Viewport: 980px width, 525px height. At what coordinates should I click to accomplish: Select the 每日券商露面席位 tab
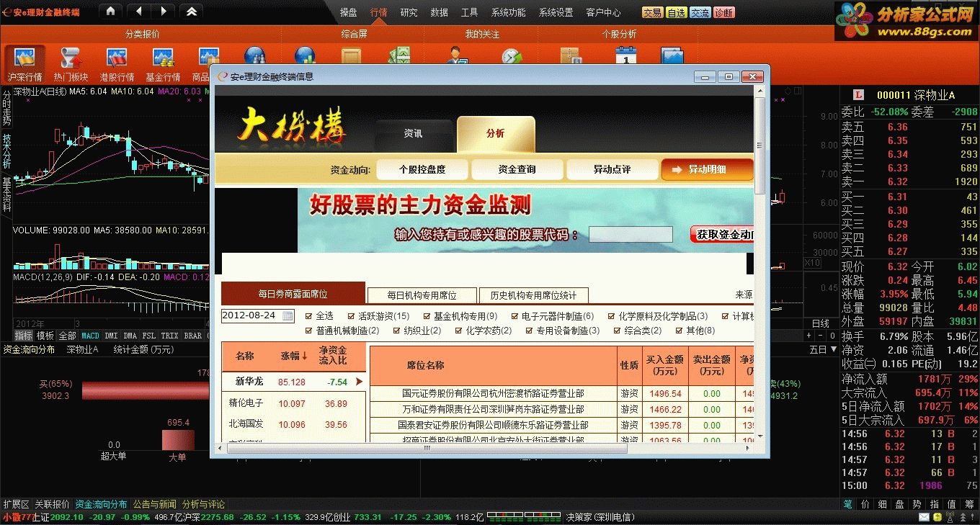click(x=293, y=294)
